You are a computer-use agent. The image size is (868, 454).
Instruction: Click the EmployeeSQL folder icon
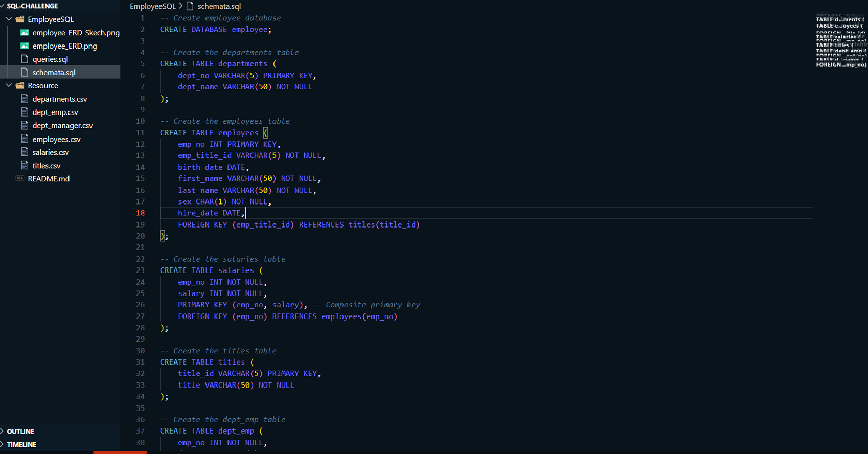pyautogui.click(x=20, y=19)
